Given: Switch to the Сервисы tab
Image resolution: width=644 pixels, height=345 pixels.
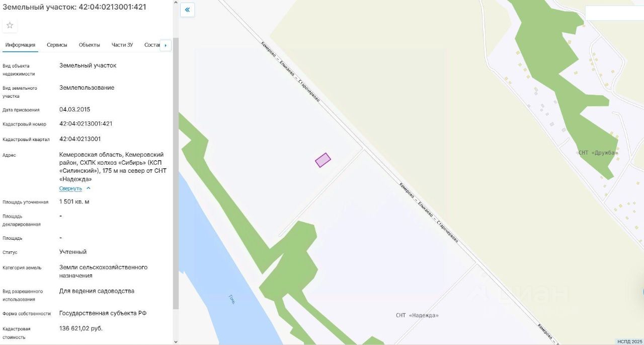Looking at the screenshot, I should coord(57,45).
